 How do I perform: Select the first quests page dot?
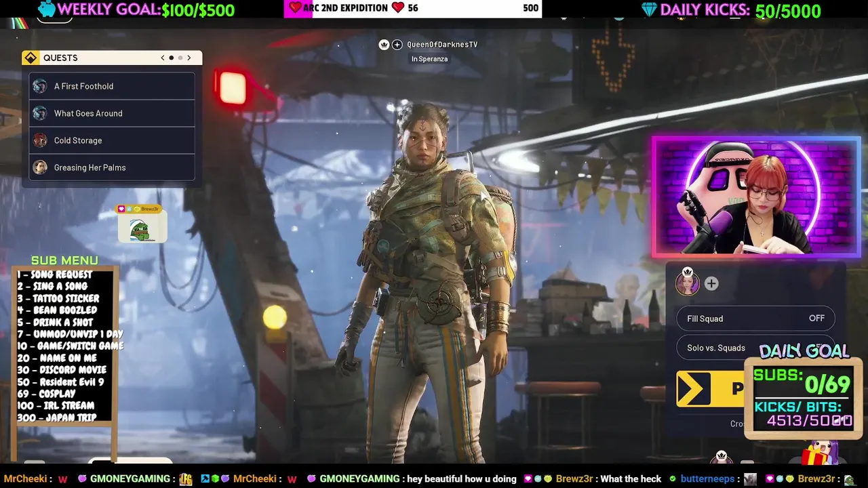(172, 58)
